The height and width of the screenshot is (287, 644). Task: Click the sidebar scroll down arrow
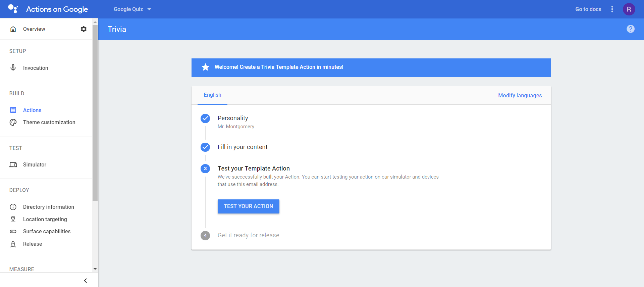pyautogui.click(x=95, y=269)
